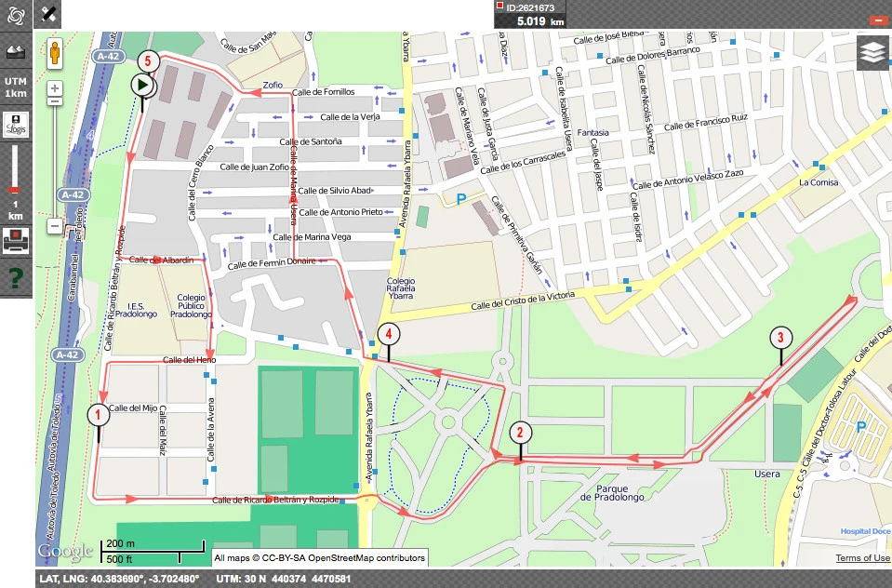
Task: Click the print route icon
Action: pos(16,242)
